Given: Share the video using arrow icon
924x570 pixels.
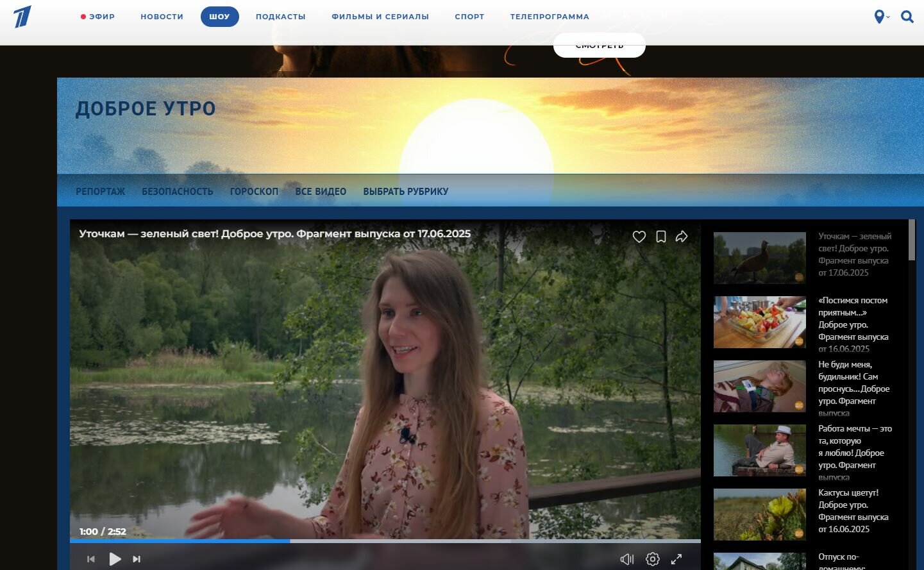Looking at the screenshot, I should click(682, 237).
